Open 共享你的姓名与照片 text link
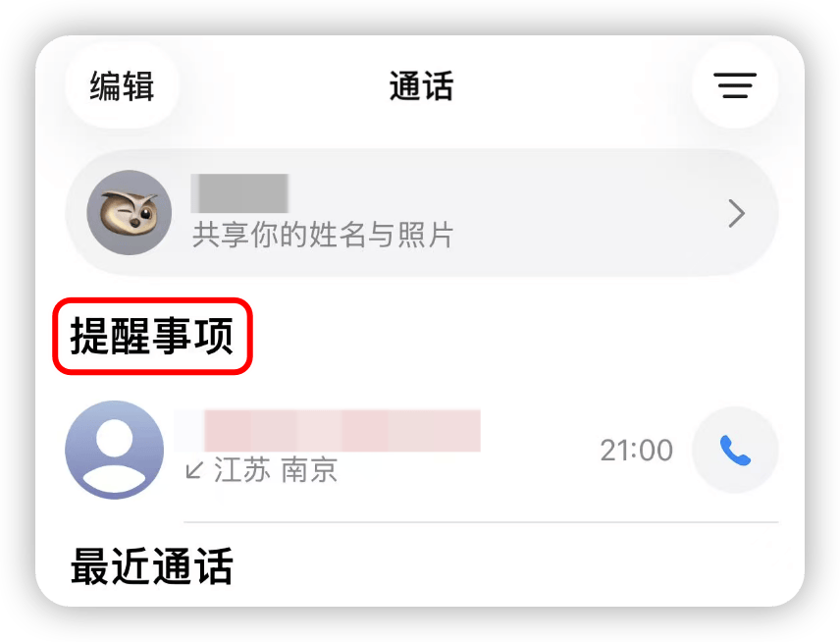 point(323,235)
